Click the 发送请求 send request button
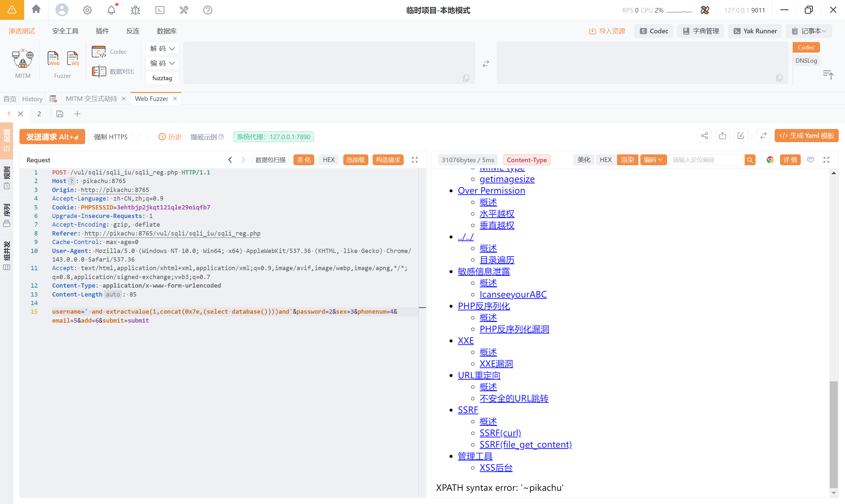 (x=52, y=137)
